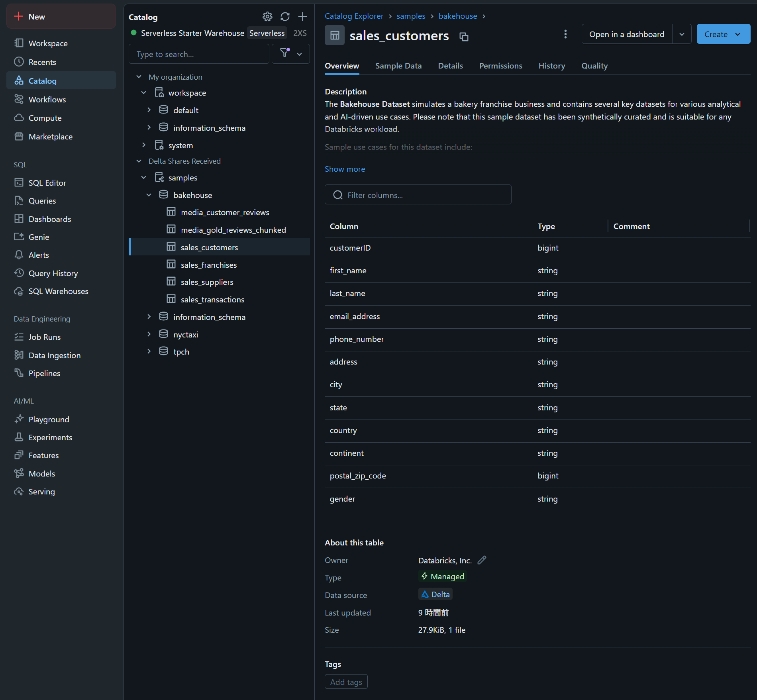757x700 pixels.
Task: Open Dashboards from the sidebar
Action: (61, 219)
